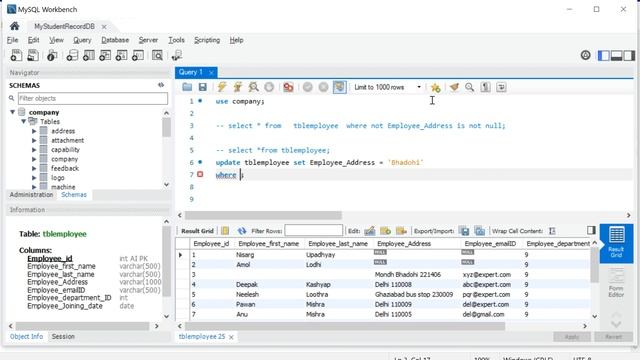Open the Result Grid view button
The width and height of the screenshot is (640, 360).
tap(616, 243)
